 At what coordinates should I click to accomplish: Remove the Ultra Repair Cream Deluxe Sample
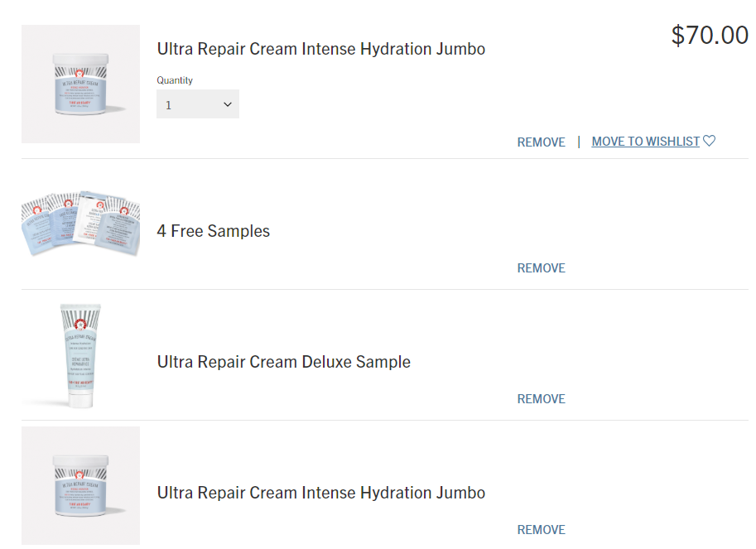(x=541, y=398)
